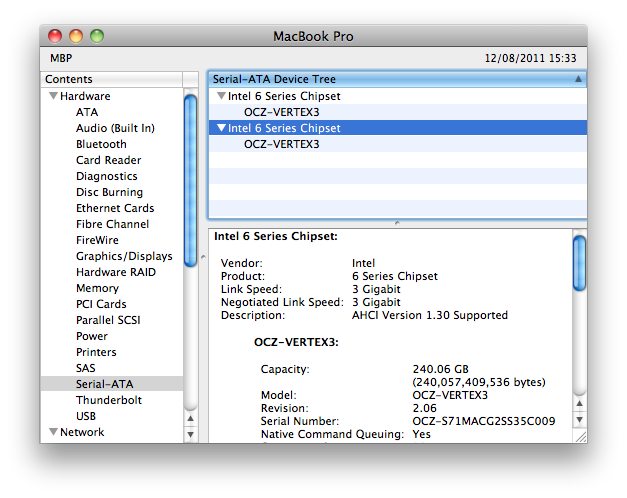Image resolution: width=627 pixels, height=498 pixels.
Task: Click the Revision value 2.06
Action: click(424, 408)
